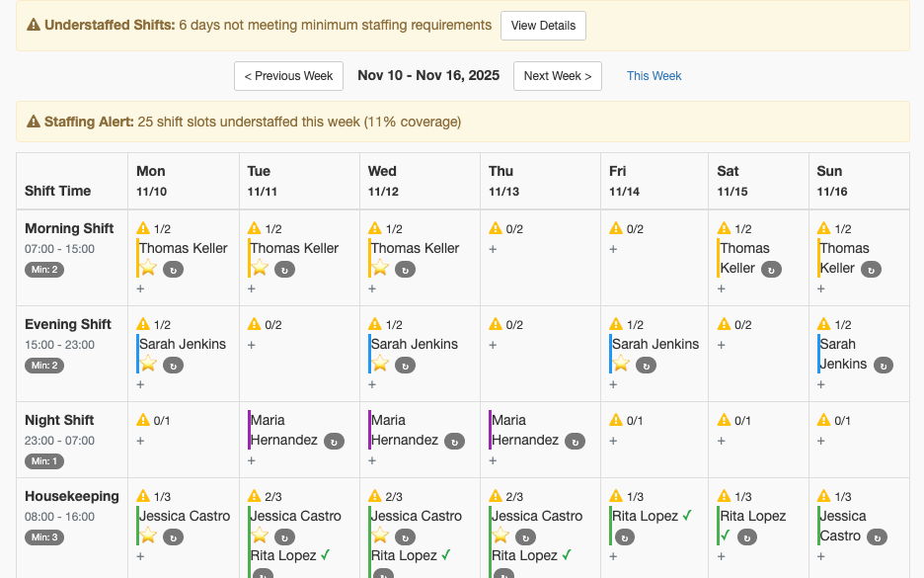
Task: Add staff to Saturday evening shift
Action: point(722,345)
